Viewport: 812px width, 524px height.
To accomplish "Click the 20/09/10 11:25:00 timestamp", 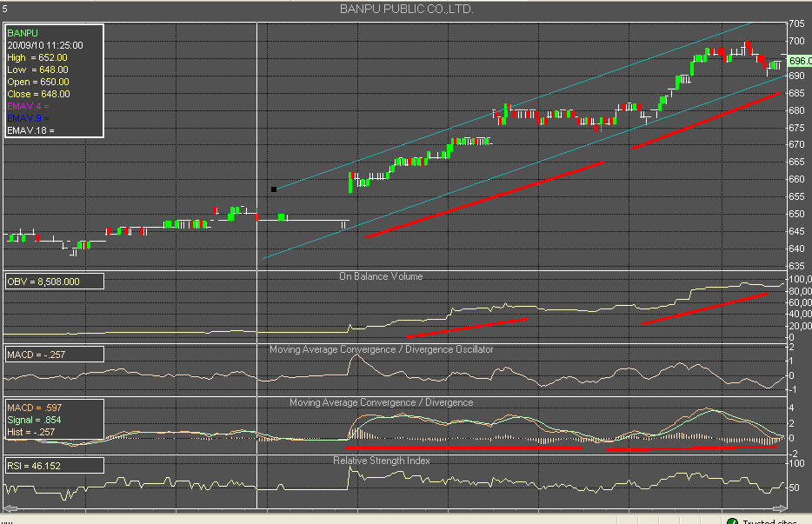I will pyautogui.click(x=45, y=45).
